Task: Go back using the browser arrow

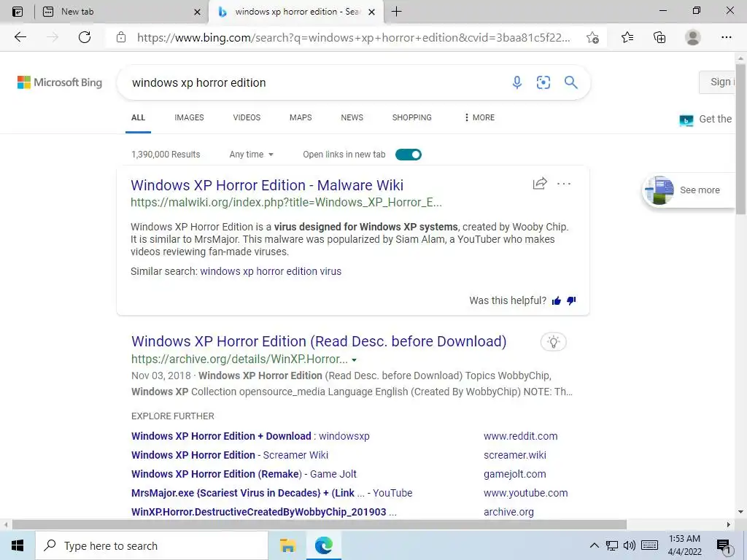Action: (x=20, y=37)
